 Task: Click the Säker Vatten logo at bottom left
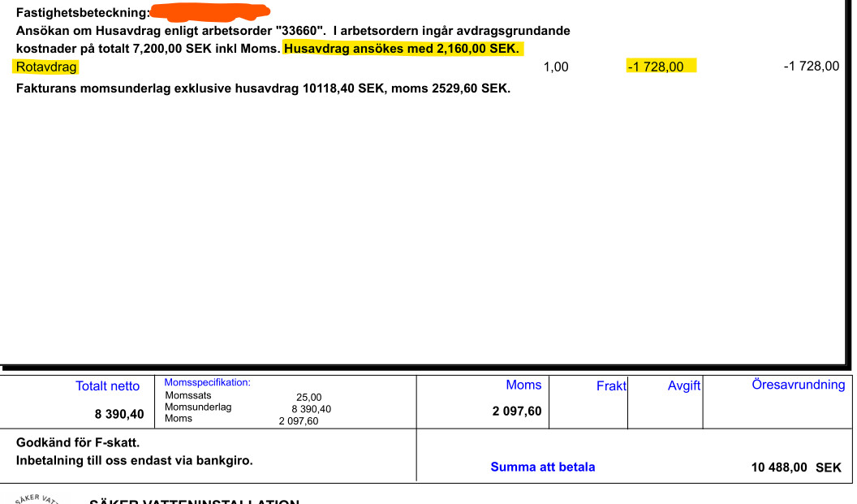click(x=37, y=498)
